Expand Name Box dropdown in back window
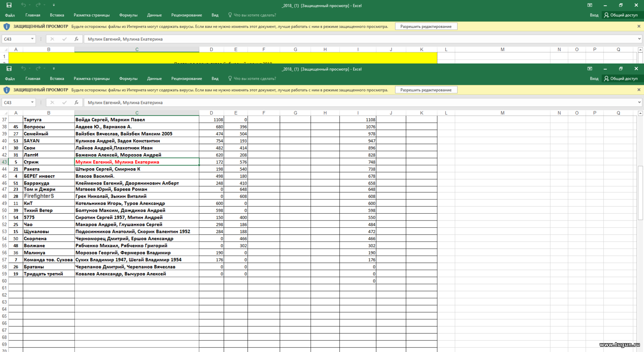Image resolution: width=644 pixels, height=352 pixels. [x=32, y=39]
